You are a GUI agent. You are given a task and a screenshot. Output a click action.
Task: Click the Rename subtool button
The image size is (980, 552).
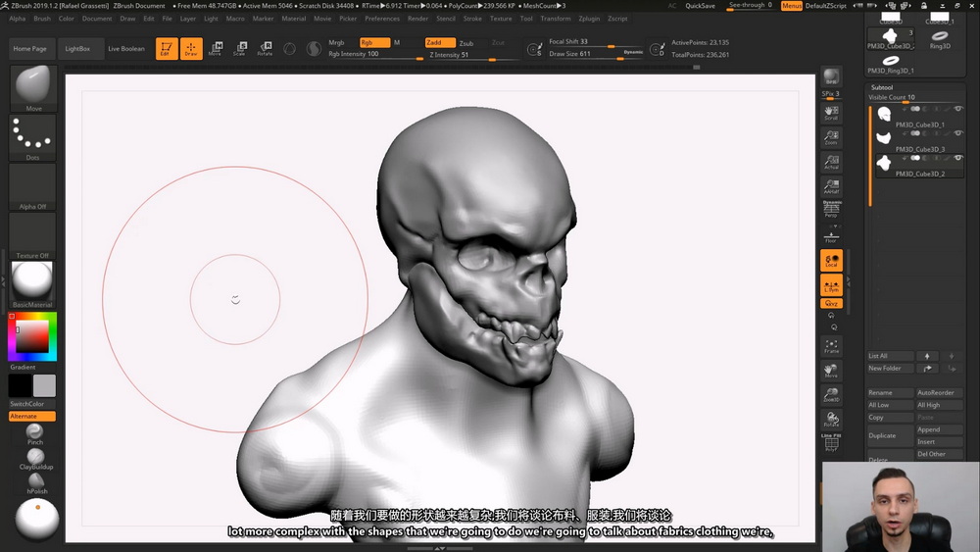pyautogui.click(x=890, y=392)
